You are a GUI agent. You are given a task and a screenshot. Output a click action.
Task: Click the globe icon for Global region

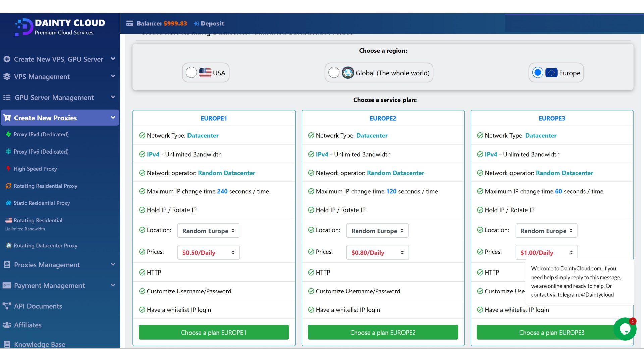[x=348, y=73]
